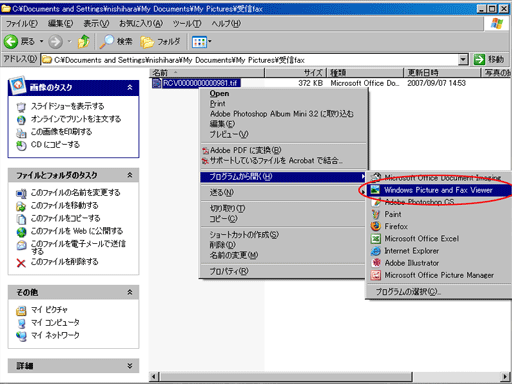Choose Open in context menu

284,94
